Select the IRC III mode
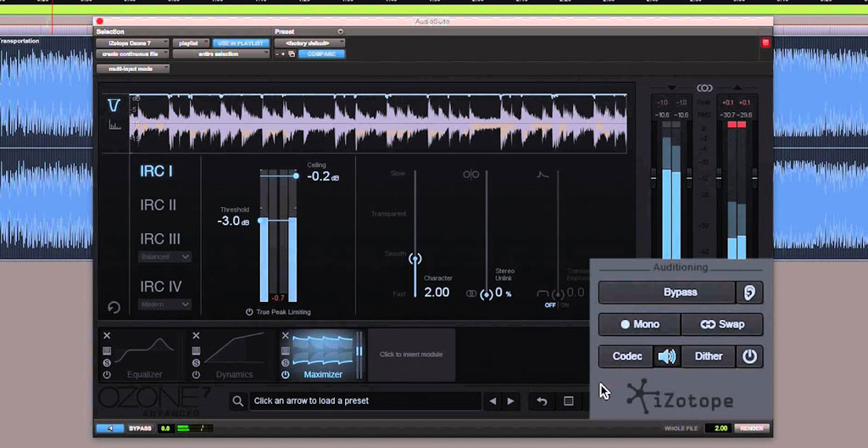The image size is (868, 448). [x=160, y=239]
